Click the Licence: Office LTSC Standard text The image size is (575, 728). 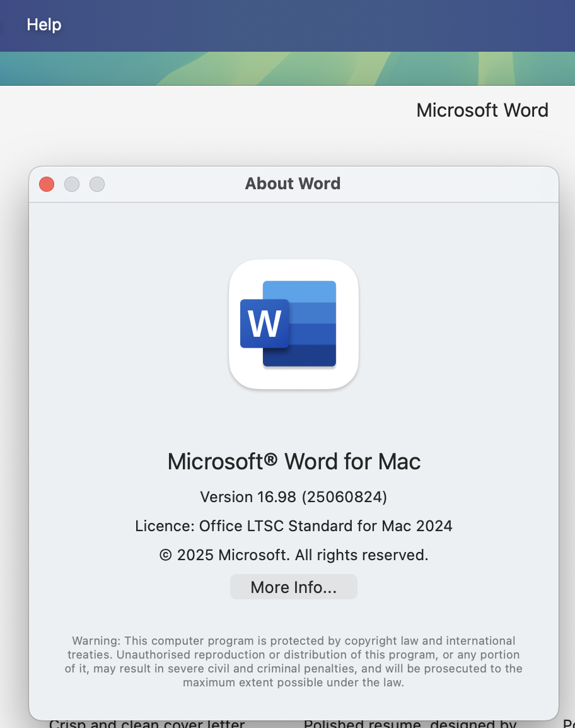[x=294, y=525]
